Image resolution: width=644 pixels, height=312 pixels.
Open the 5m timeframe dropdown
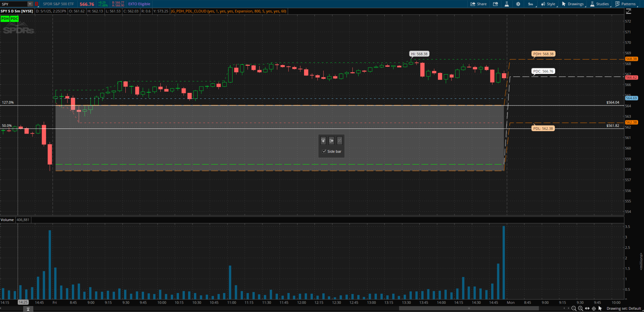coord(531,4)
